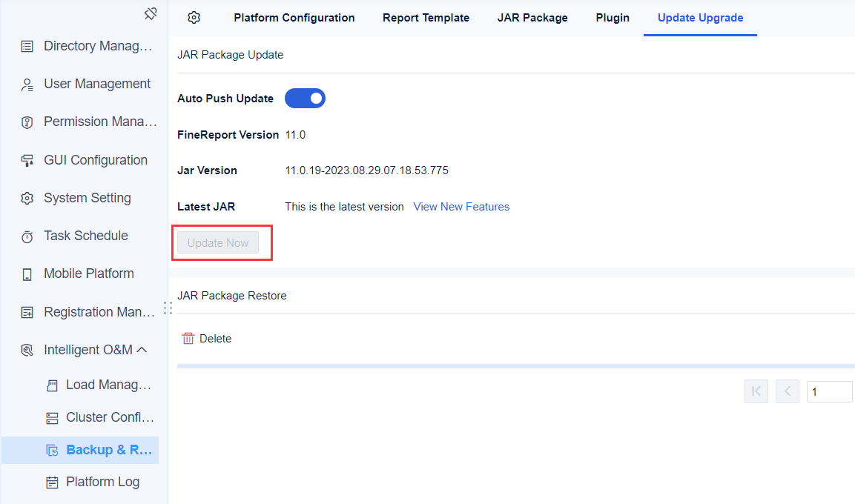
Task: Click the Latest JAR label
Action: point(206,207)
